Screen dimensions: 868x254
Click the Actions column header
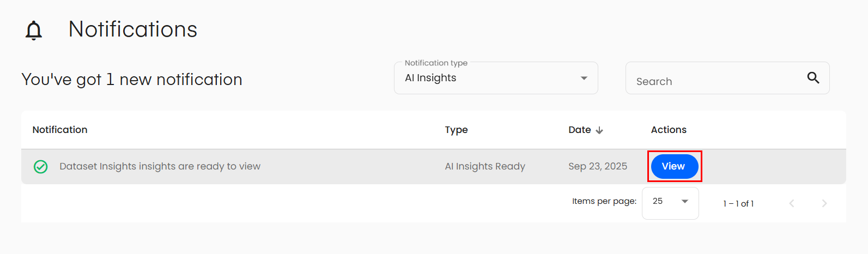tap(669, 130)
